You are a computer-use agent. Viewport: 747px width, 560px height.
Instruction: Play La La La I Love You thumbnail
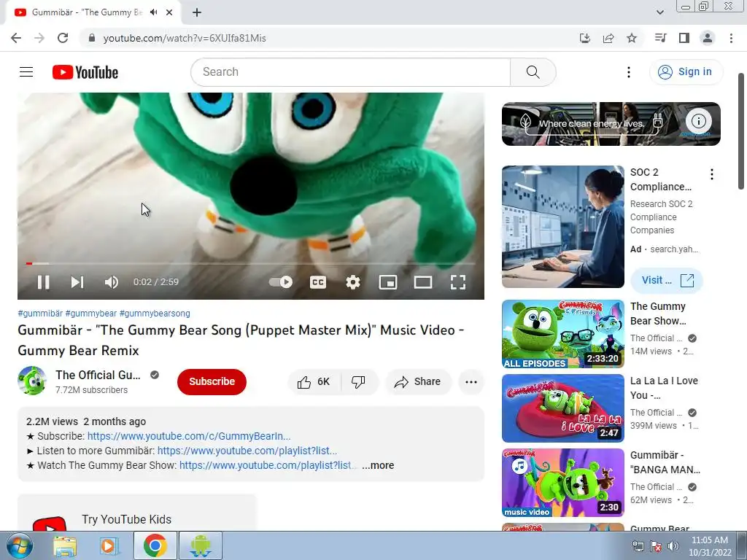point(562,408)
